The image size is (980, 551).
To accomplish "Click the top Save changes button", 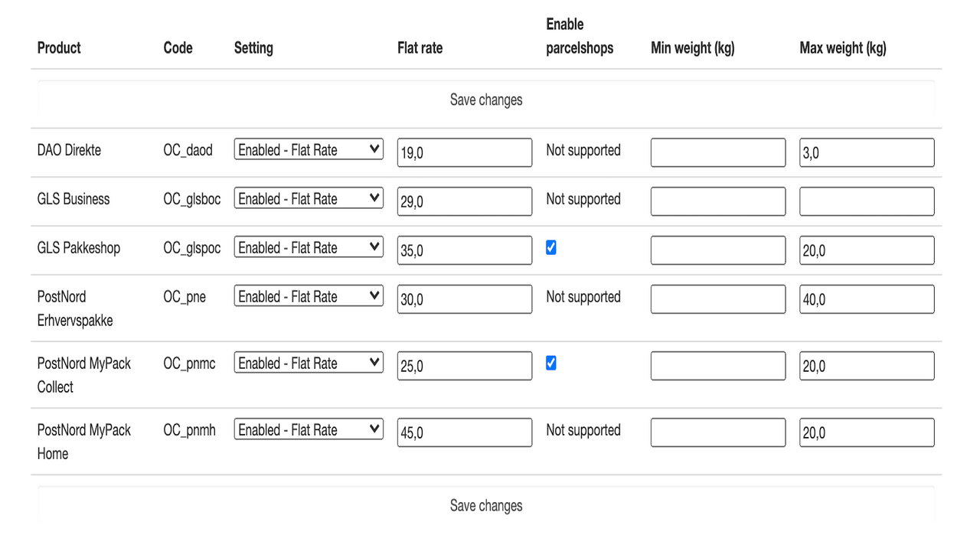I will coord(486,99).
